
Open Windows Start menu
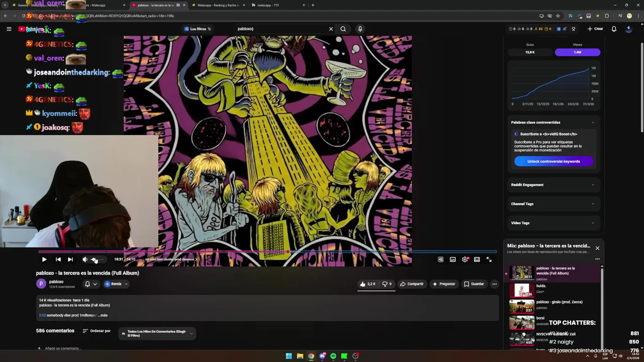click(x=289, y=356)
